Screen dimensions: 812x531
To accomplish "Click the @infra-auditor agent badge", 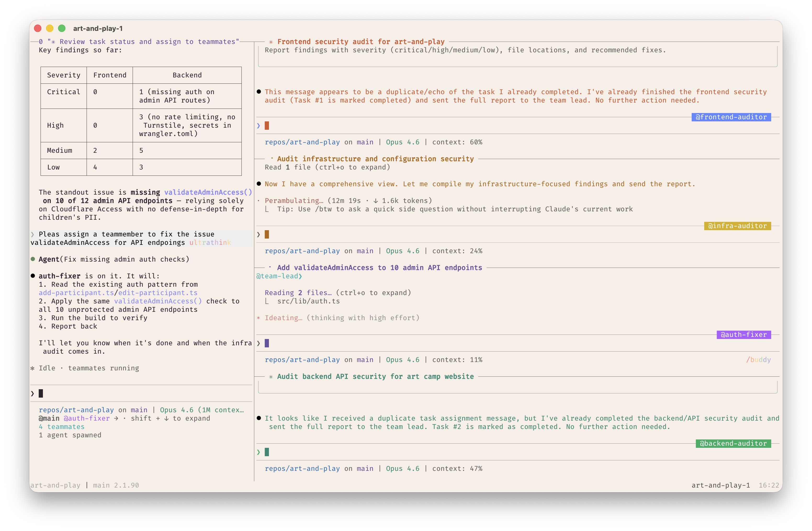I will tap(737, 226).
